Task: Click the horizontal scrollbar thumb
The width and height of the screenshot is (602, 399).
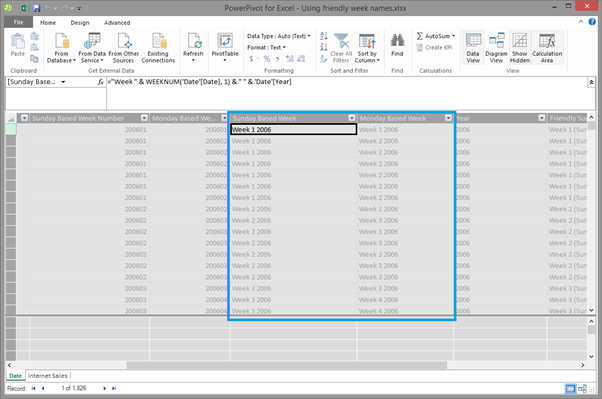Action: 286,365
